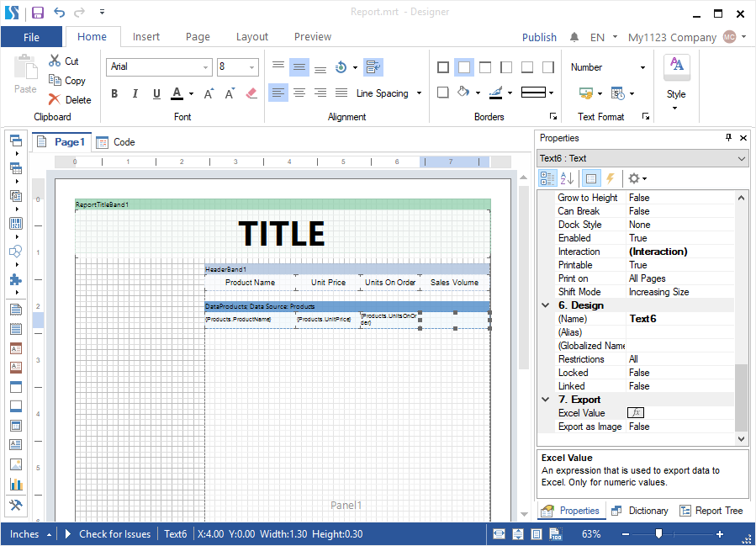Open the Dictionary panel tab
This screenshot has height=546, width=756.
(640, 511)
